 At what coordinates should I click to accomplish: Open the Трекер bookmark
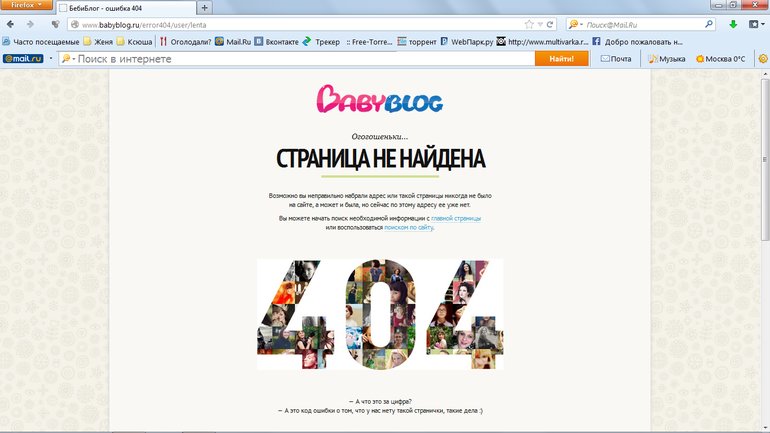tap(321, 42)
